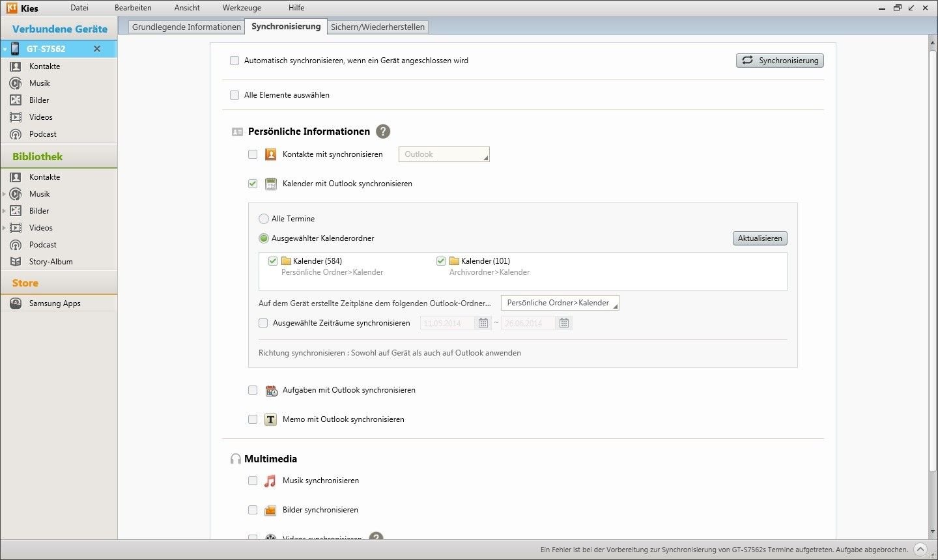Image resolution: width=938 pixels, height=560 pixels.
Task: Open the Datei menu
Action: pyautogui.click(x=79, y=8)
